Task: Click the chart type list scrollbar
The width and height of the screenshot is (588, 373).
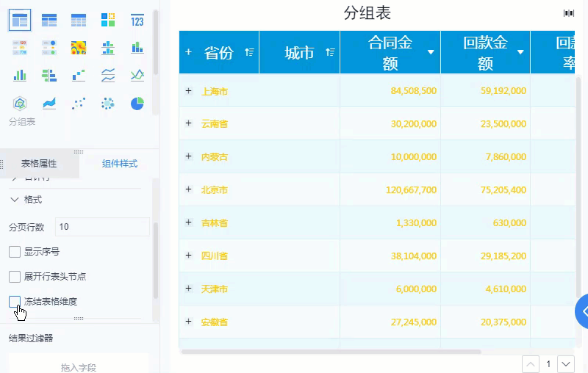Action: click(156, 43)
